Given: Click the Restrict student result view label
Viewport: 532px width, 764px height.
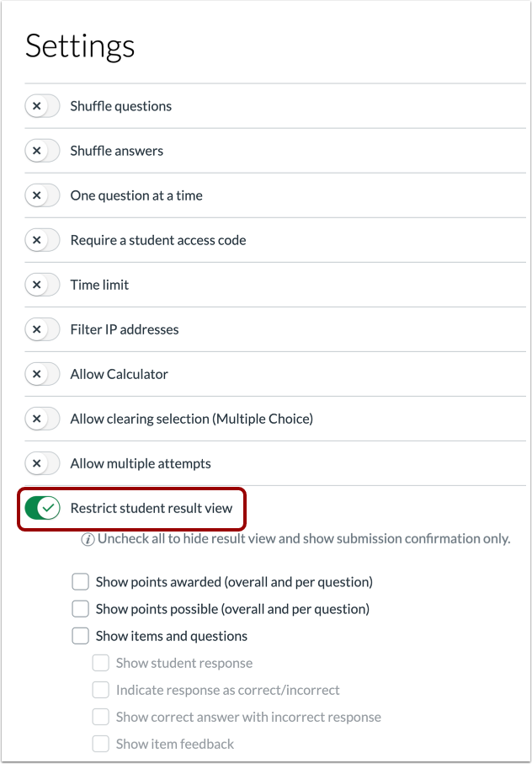Looking at the screenshot, I should coord(152,508).
